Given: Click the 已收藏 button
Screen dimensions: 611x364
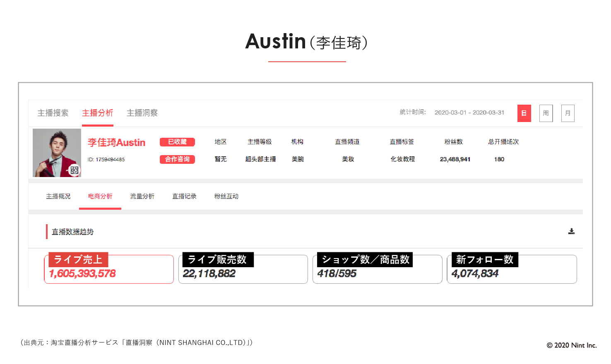Looking at the screenshot, I should 177,142.
